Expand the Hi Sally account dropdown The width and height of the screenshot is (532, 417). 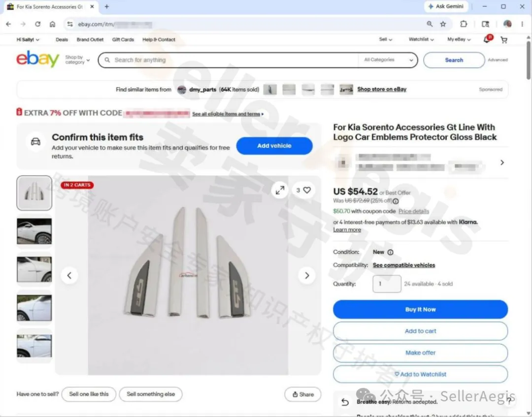pyautogui.click(x=28, y=40)
